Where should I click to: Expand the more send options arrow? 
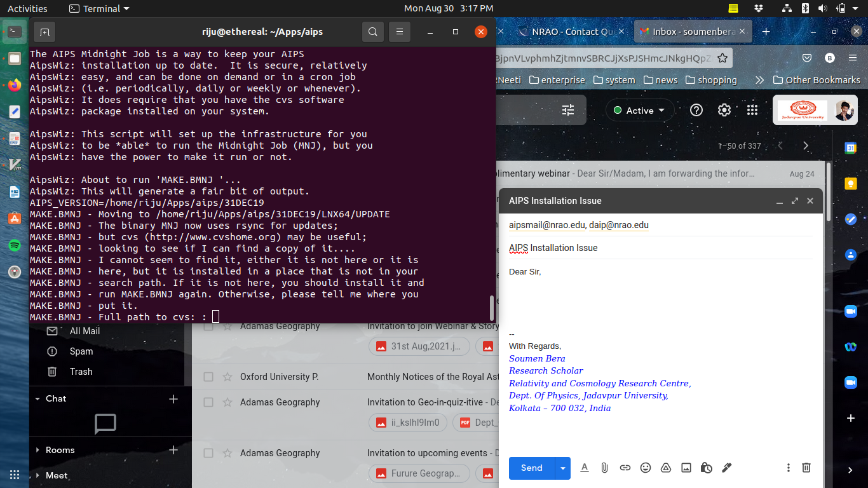click(x=562, y=468)
